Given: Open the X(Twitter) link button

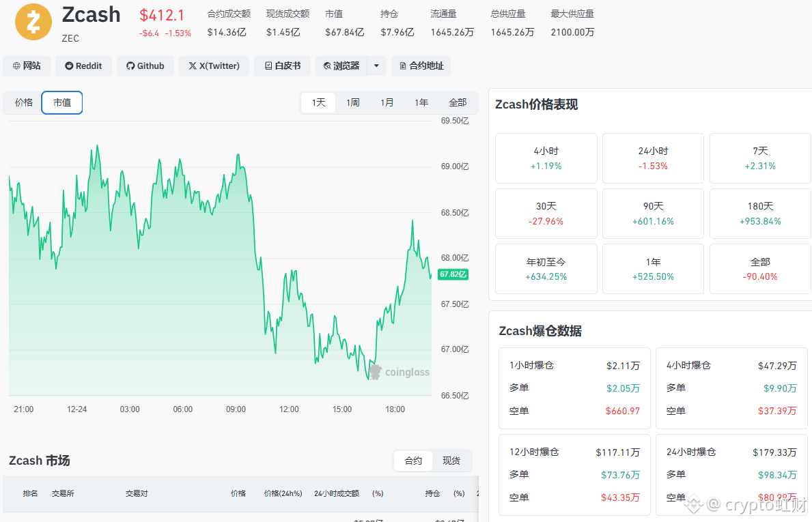Looking at the screenshot, I should pyautogui.click(x=214, y=66).
